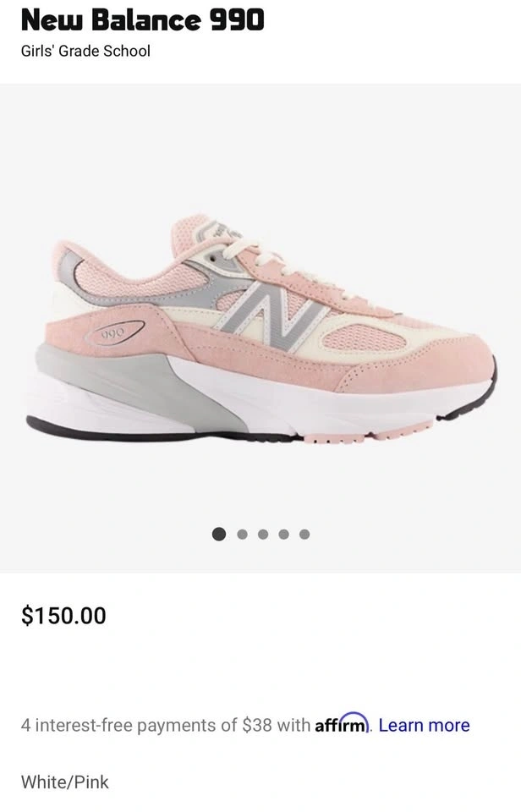The height and width of the screenshot is (812, 521).
Task: Click the White/Pink color label
Action: coord(65,782)
